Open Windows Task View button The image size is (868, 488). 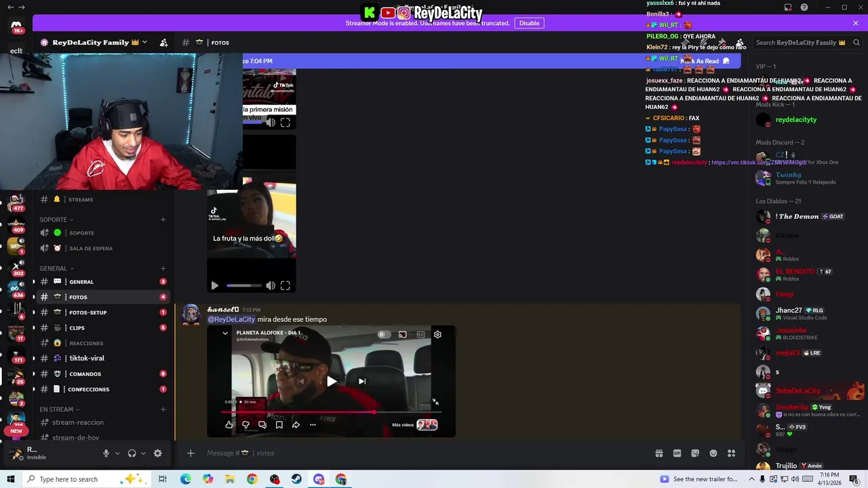(163, 479)
